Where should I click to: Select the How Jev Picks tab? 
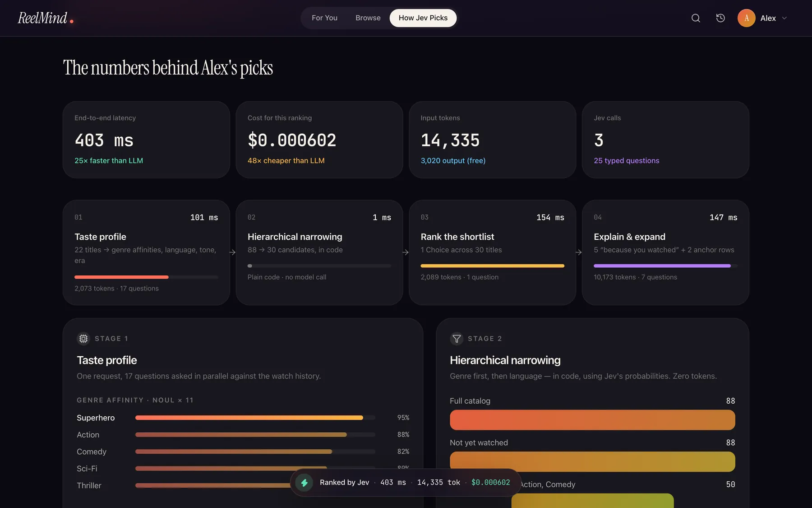423,18
